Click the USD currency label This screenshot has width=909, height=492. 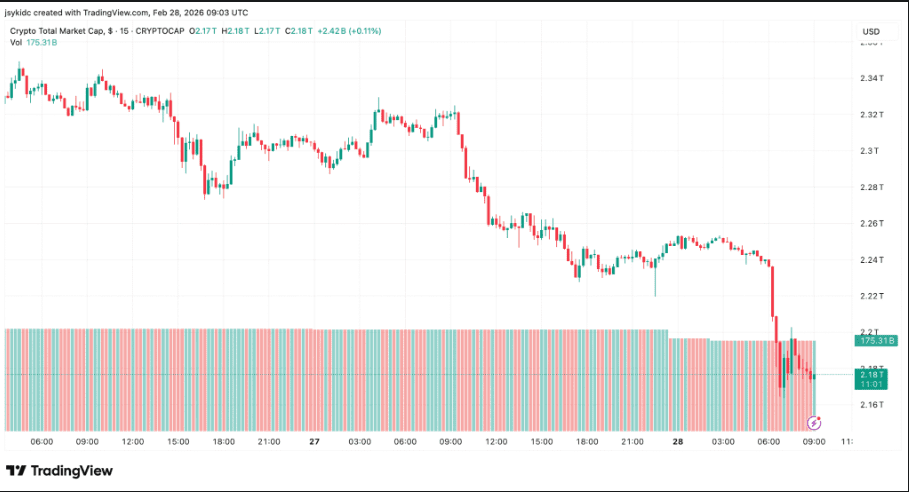click(870, 32)
